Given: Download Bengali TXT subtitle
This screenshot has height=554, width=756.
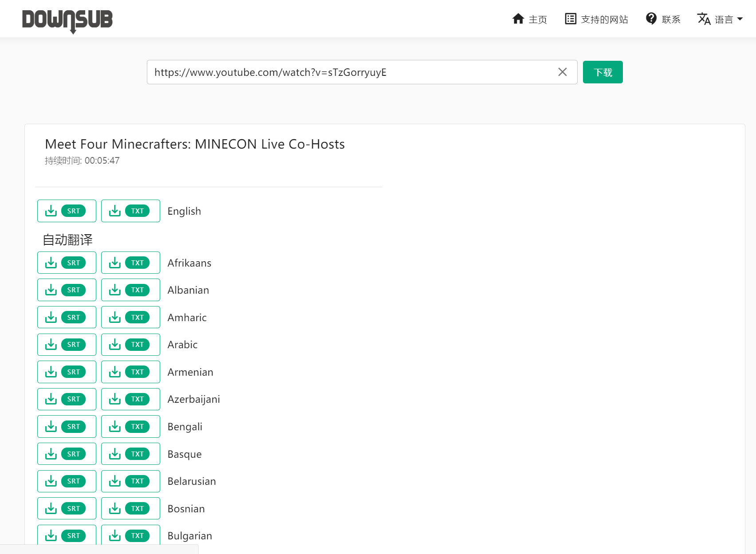Looking at the screenshot, I should coord(130,427).
